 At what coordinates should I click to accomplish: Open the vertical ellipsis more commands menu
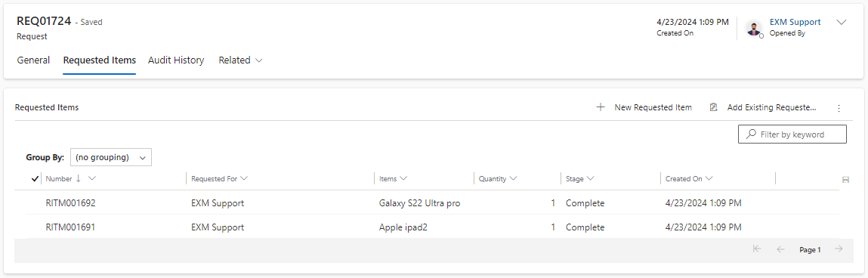pyautogui.click(x=839, y=108)
